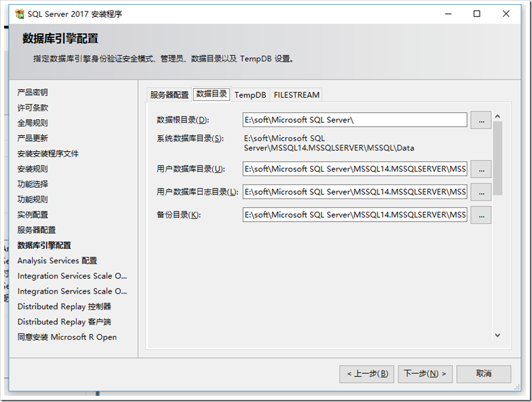Click the SQL Server setup title bar icon
532x402 pixels.
pos(20,14)
